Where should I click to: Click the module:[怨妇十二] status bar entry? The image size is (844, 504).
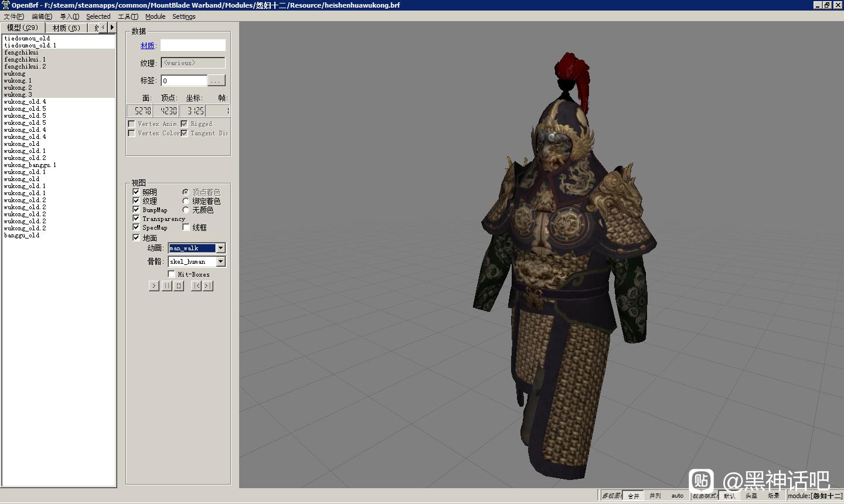pyautogui.click(x=815, y=496)
